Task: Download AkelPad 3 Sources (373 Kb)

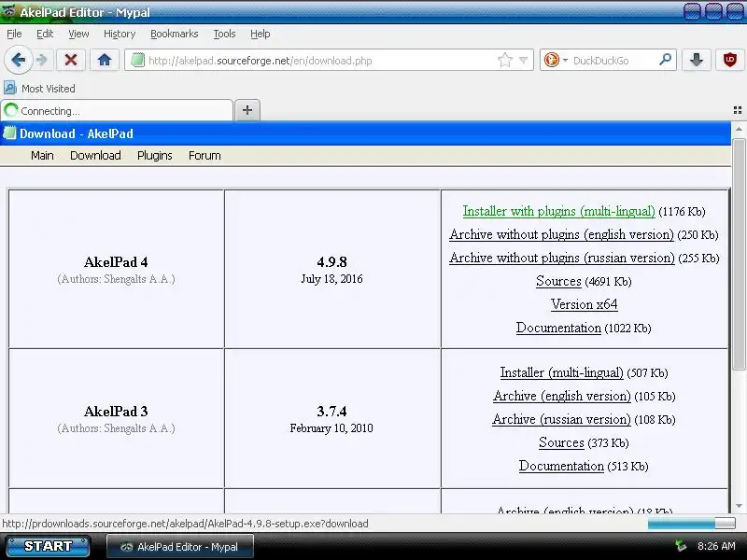Action: (561, 442)
